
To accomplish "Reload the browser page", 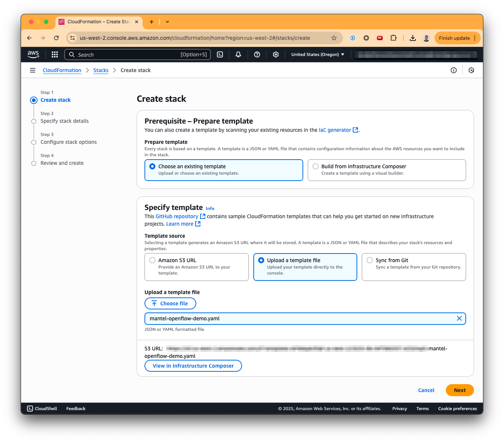I will click(56, 38).
